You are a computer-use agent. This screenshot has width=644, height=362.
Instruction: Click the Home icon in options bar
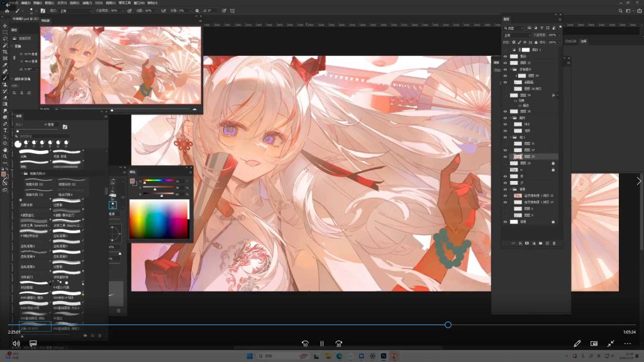pyautogui.click(x=7, y=11)
